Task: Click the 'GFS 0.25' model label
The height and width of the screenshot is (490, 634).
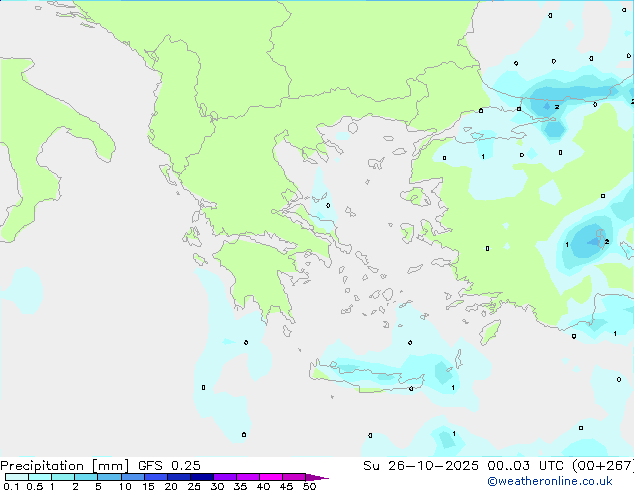Action: pos(169,466)
